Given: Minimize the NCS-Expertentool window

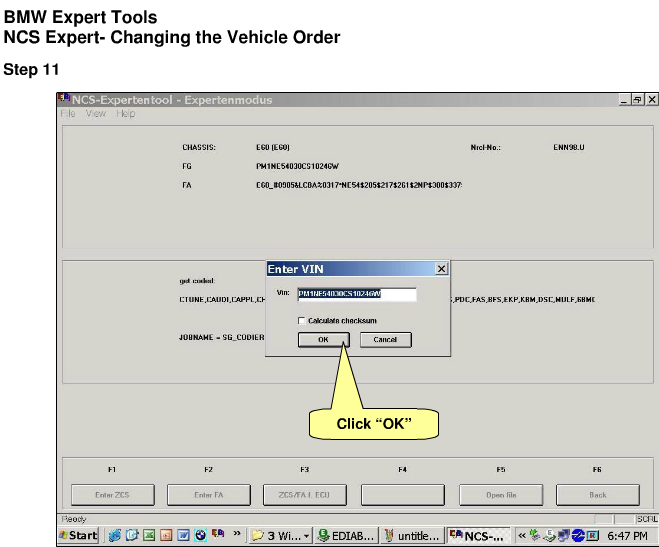Looking at the screenshot, I should tap(624, 100).
